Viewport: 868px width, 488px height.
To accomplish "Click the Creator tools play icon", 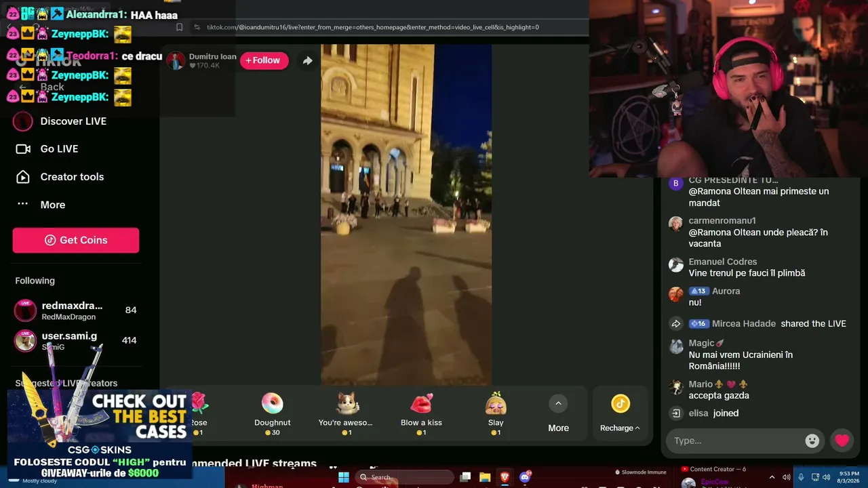I will pyautogui.click(x=23, y=177).
